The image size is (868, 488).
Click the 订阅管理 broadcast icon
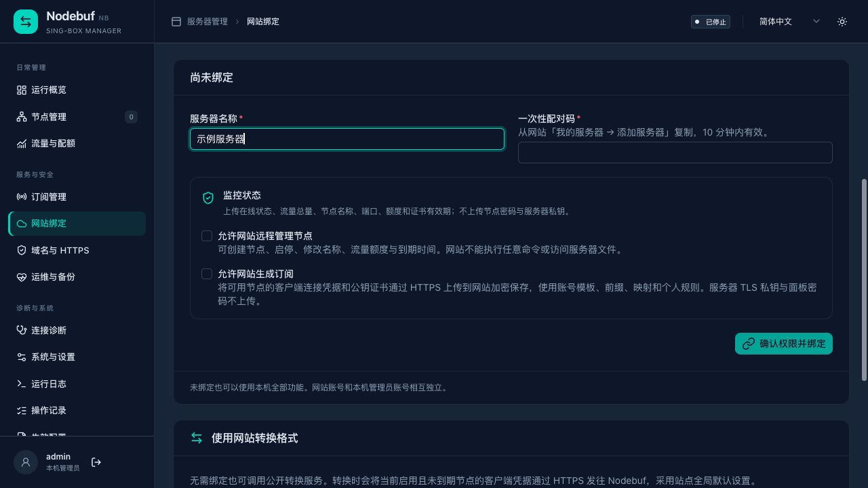22,197
